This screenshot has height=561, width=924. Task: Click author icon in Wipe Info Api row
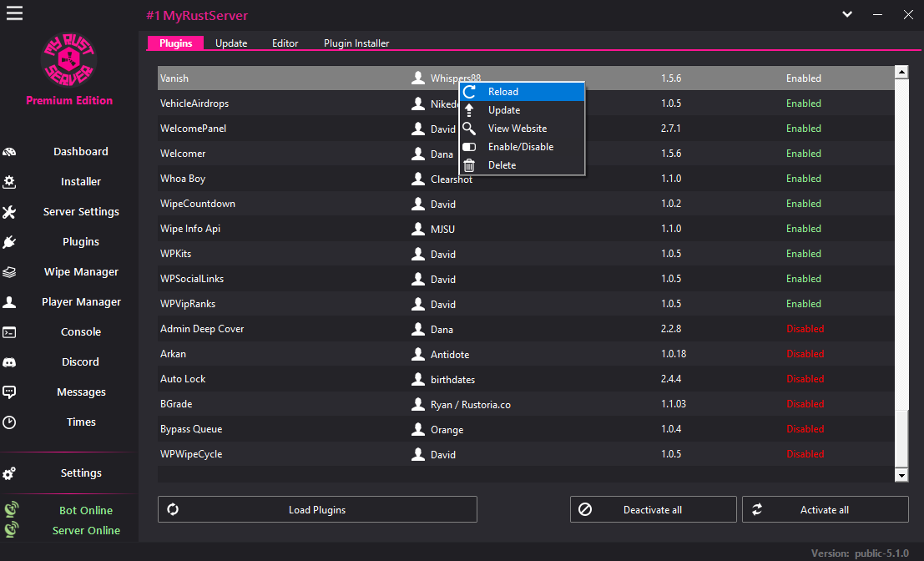(418, 228)
